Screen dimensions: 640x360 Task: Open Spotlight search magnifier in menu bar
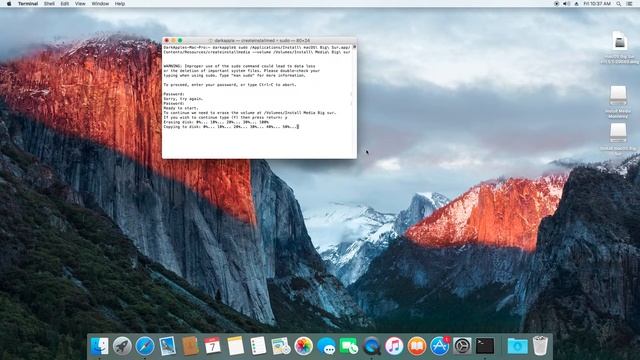tap(619, 4)
